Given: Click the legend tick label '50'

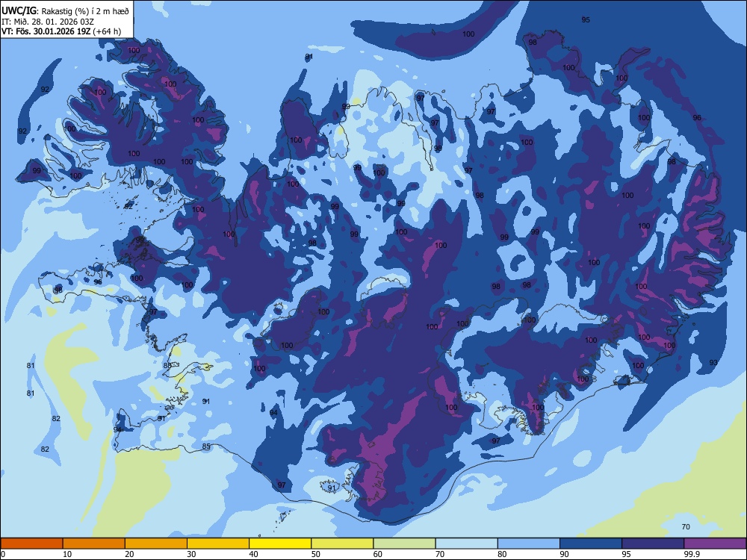Looking at the screenshot, I should (x=316, y=554).
